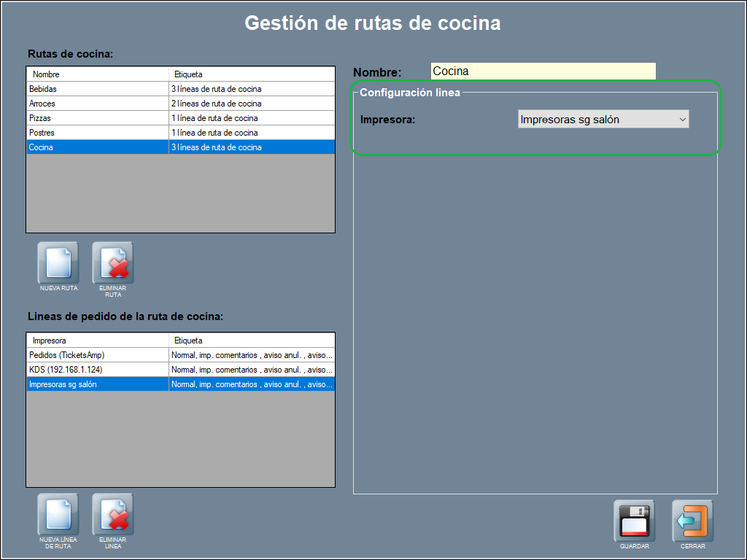747x560 pixels.
Task: Click into the Nombre text field
Action: pyautogui.click(x=543, y=71)
